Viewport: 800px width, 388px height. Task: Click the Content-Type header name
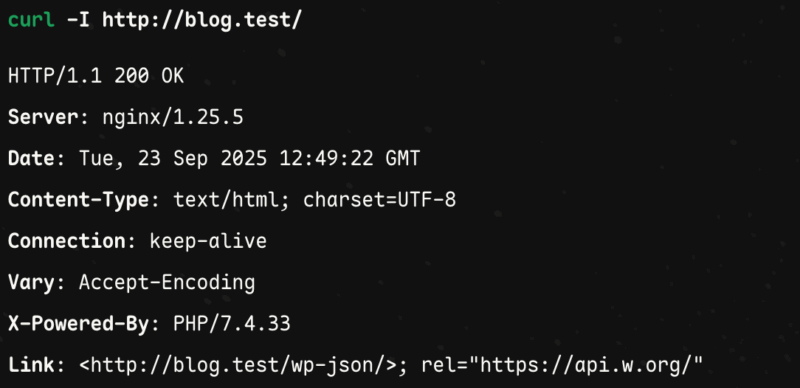[x=79, y=200]
